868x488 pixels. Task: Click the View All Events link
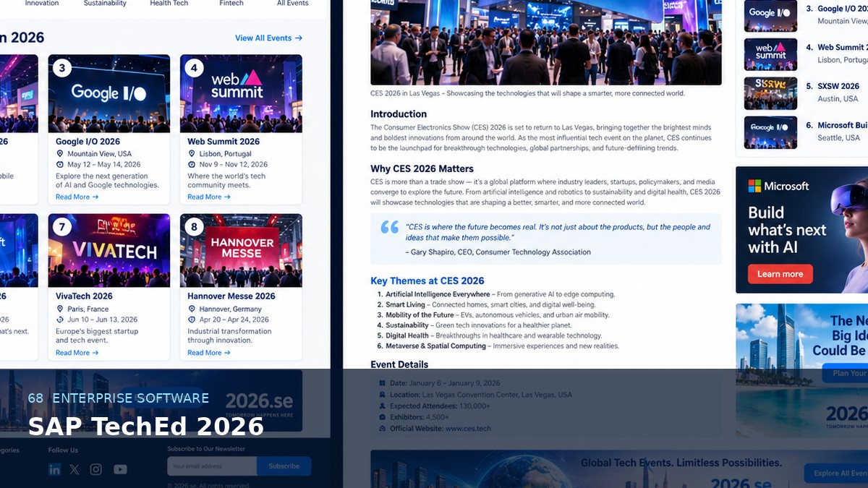(x=268, y=38)
